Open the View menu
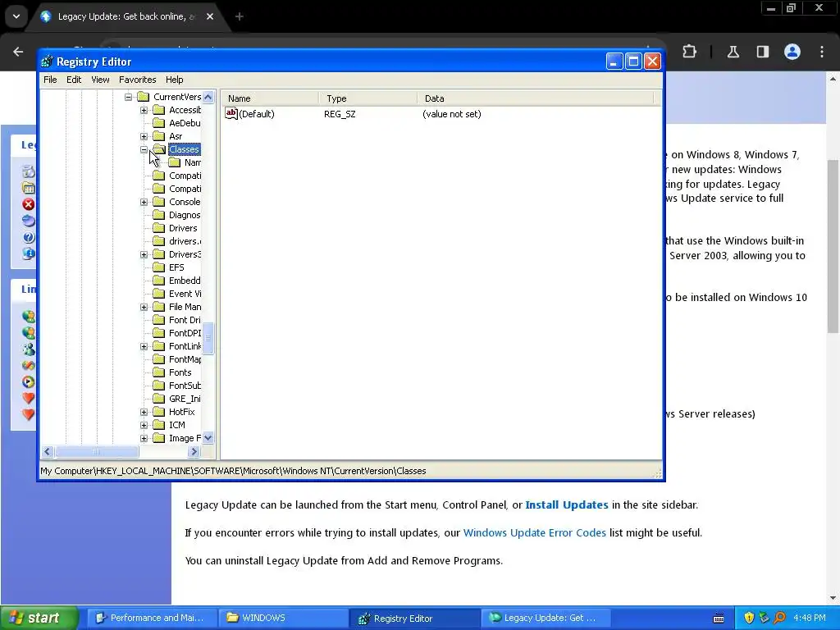 pyautogui.click(x=100, y=80)
